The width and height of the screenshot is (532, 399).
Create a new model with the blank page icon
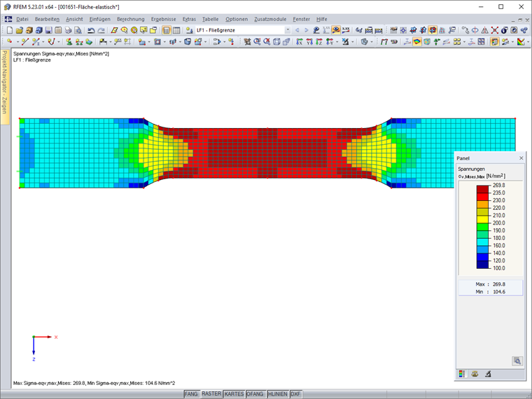click(10, 30)
